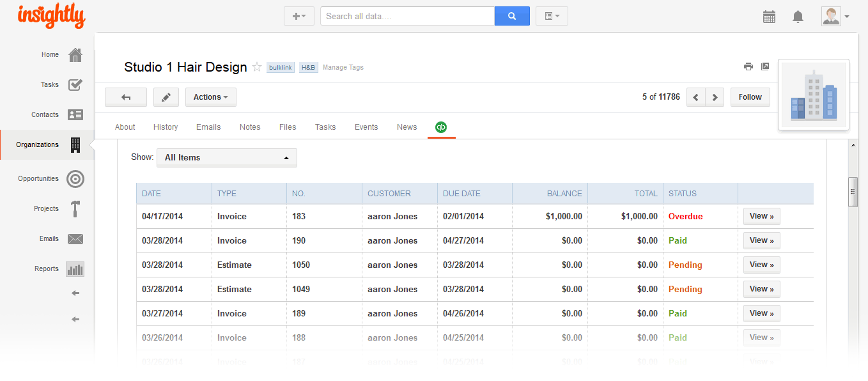
Task: Open Contacts card icon in sidebar
Action: coord(75,115)
